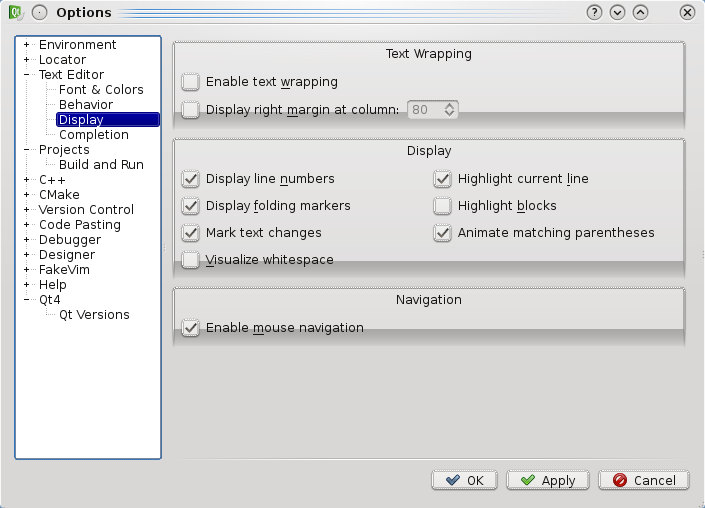Open Qt Versions settings page

click(x=94, y=315)
